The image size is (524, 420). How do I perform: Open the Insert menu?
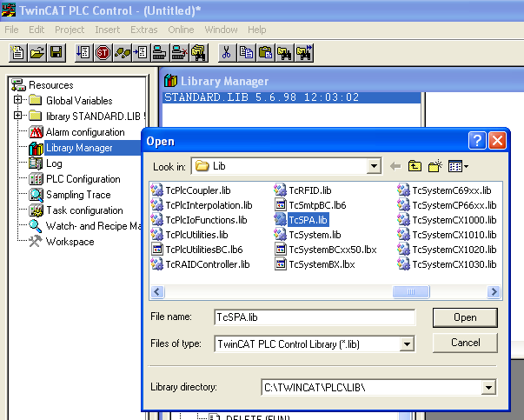point(107,30)
